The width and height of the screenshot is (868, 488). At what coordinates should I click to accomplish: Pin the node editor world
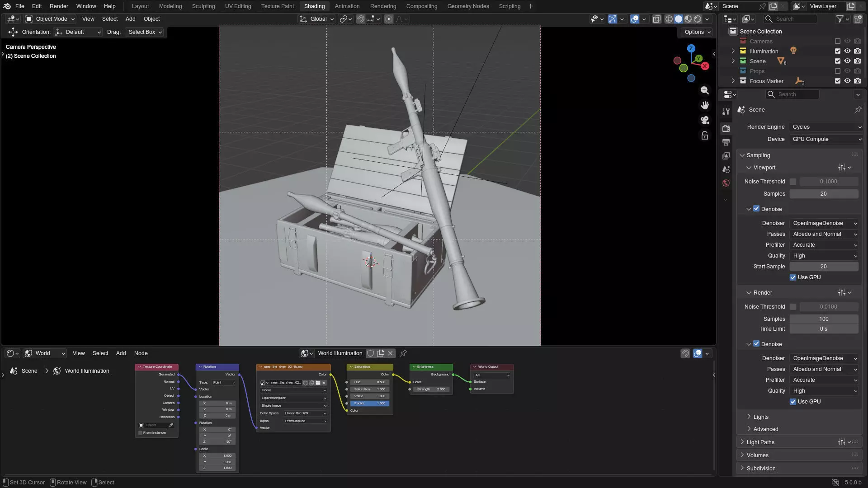[x=403, y=353]
